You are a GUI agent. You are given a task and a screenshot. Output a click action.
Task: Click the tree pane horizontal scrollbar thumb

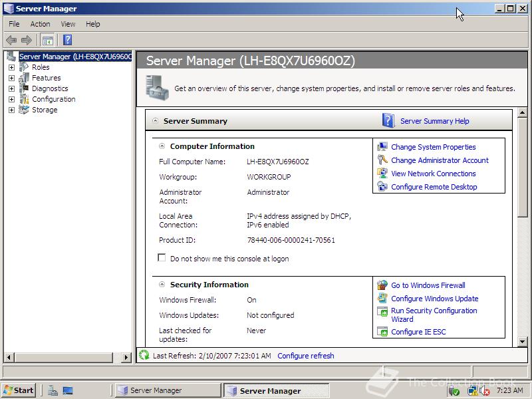coord(63,357)
